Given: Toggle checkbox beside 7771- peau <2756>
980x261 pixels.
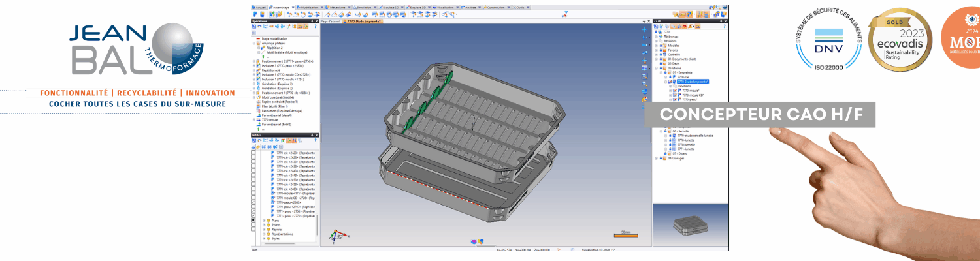Looking at the screenshot, I should [253, 211].
